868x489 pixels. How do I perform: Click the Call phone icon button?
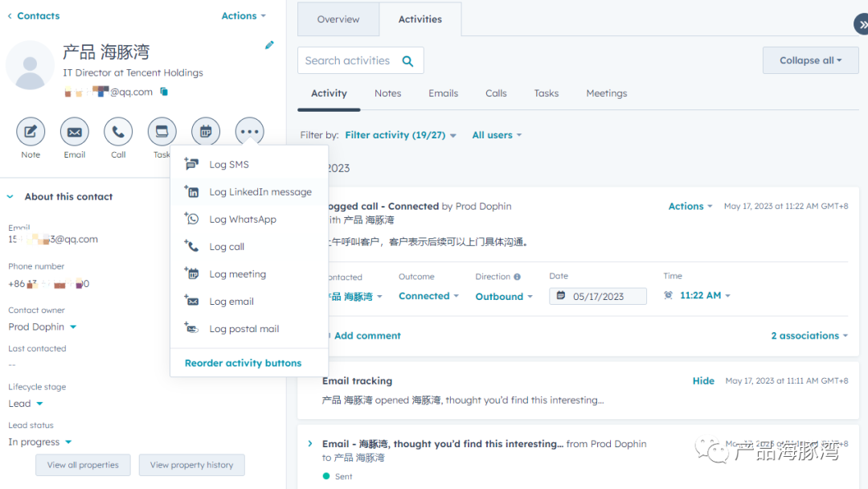(x=118, y=132)
